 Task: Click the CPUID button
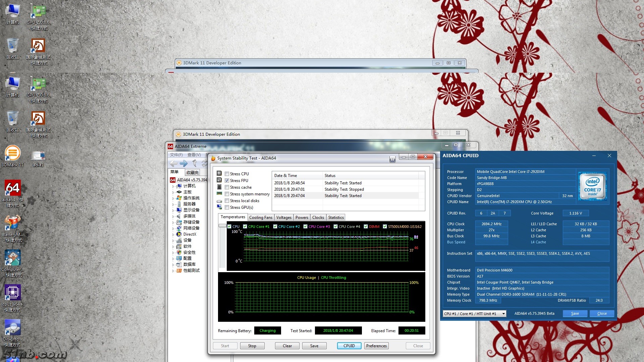pyautogui.click(x=349, y=346)
